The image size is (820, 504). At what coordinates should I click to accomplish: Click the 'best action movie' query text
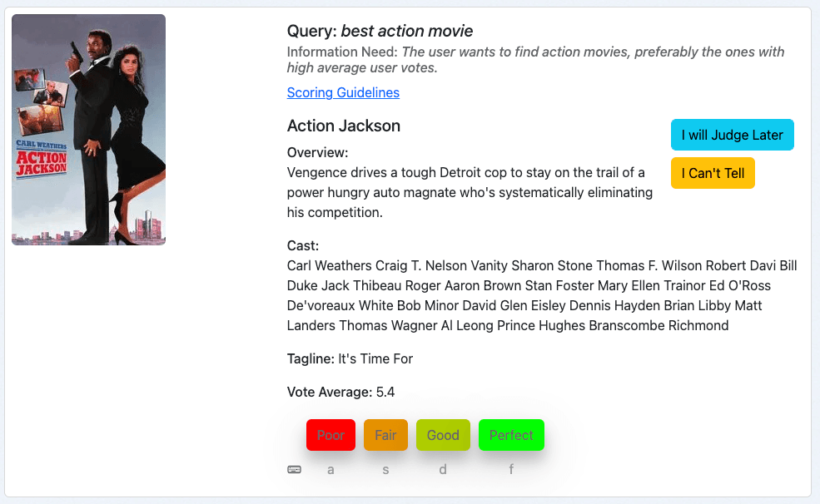pyautogui.click(x=407, y=32)
